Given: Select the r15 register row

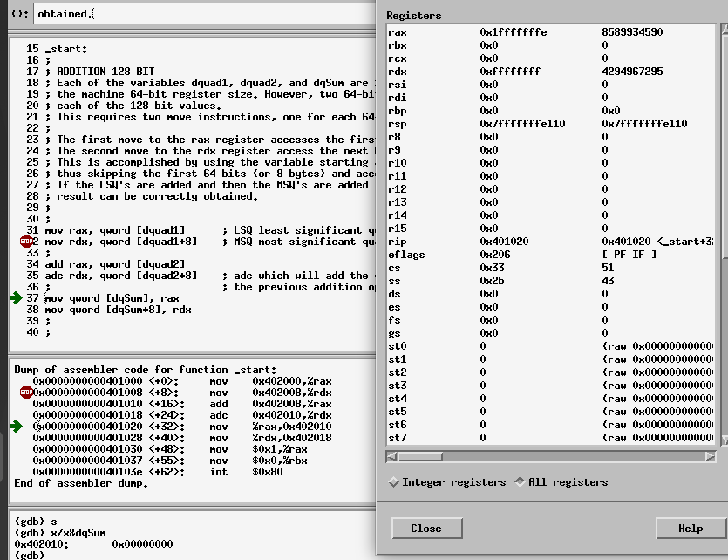Looking at the screenshot, I should coord(551,228).
